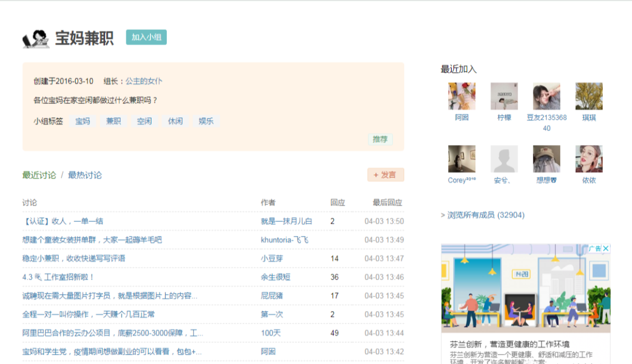
Task: Select the 空闲 group tag
Action: point(144,121)
